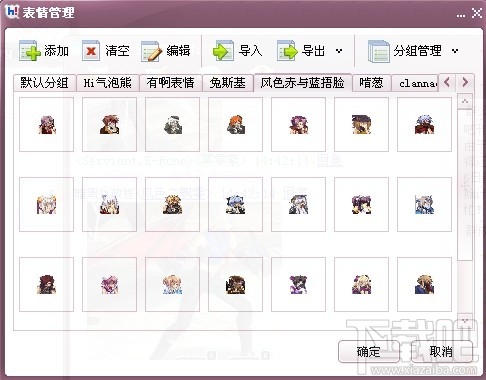This screenshot has height=380, width=486.
Task: Switch to the 兔斯基 tab
Action: pos(228,83)
